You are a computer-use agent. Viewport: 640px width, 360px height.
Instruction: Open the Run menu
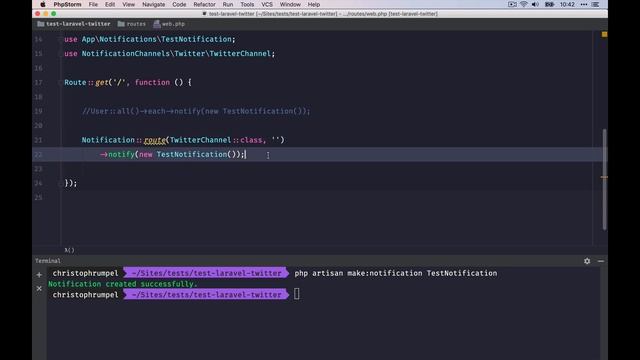pyautogui.click(x=228, y=4)
